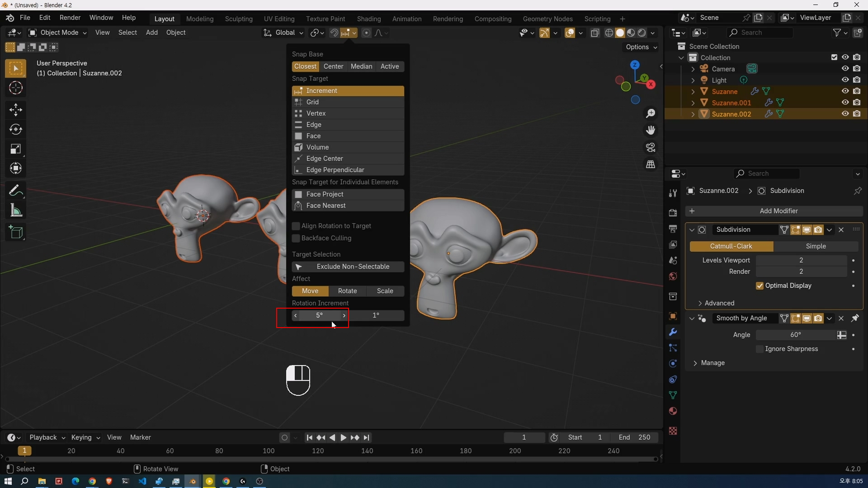The width and height of the screenshot is (868, 488).
Task: Activate the Rotate tool
Action: 16,129
